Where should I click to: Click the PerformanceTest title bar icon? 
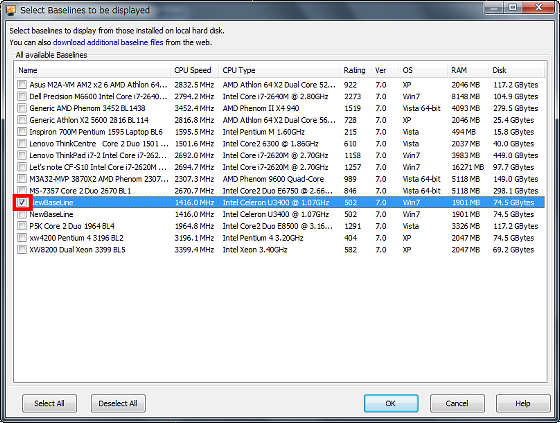[x=11, y=10]
